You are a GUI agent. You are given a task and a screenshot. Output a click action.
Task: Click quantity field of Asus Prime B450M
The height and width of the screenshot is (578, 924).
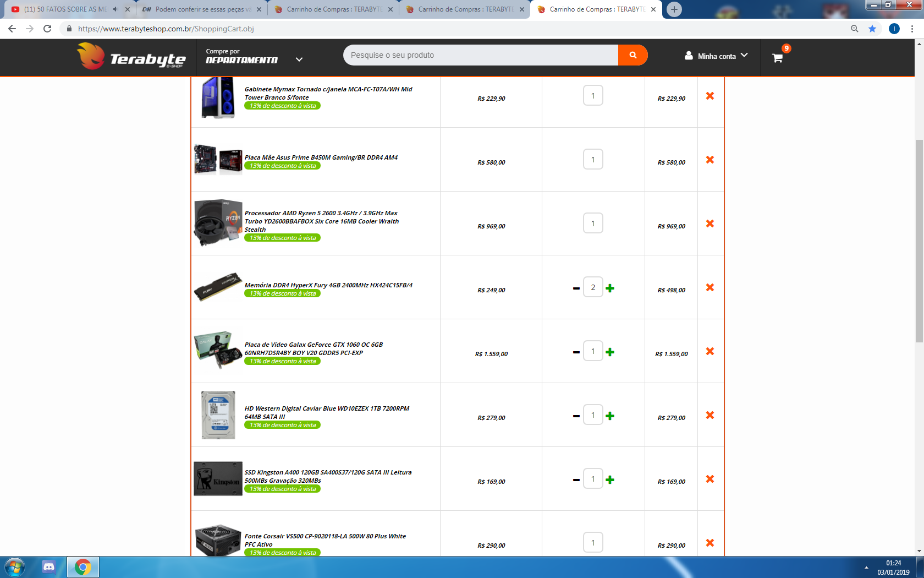tap(593, 159)
